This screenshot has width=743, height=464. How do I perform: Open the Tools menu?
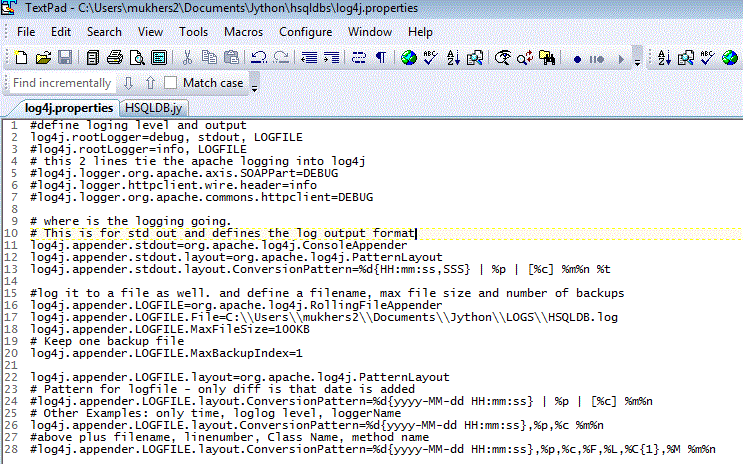193,32
